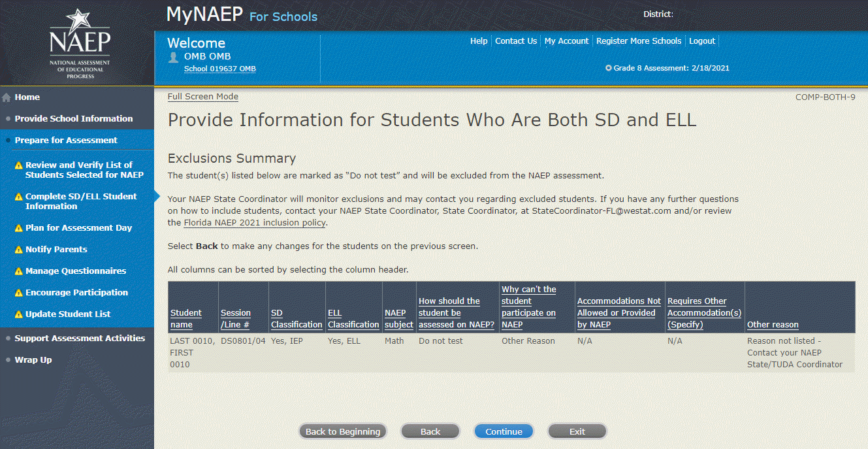Click warning icon beside Update Student List
868x449 pixels.
(19, 314)
